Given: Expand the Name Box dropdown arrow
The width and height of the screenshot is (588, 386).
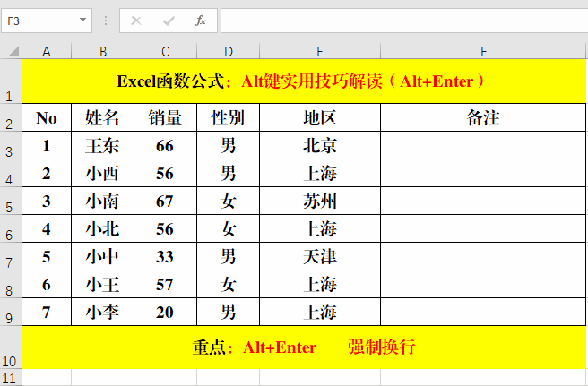Looking at the screenshot, I should [x=82, y=21].
